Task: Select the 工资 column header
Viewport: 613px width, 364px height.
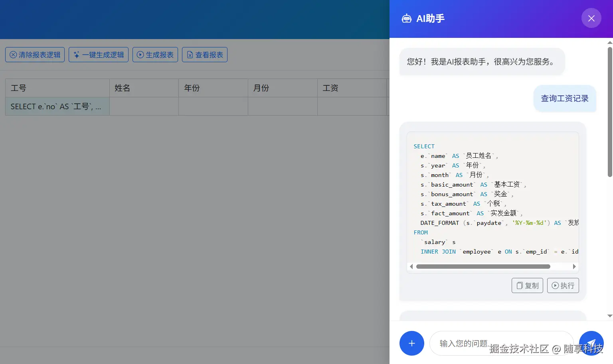Action: tap(352, 88)
